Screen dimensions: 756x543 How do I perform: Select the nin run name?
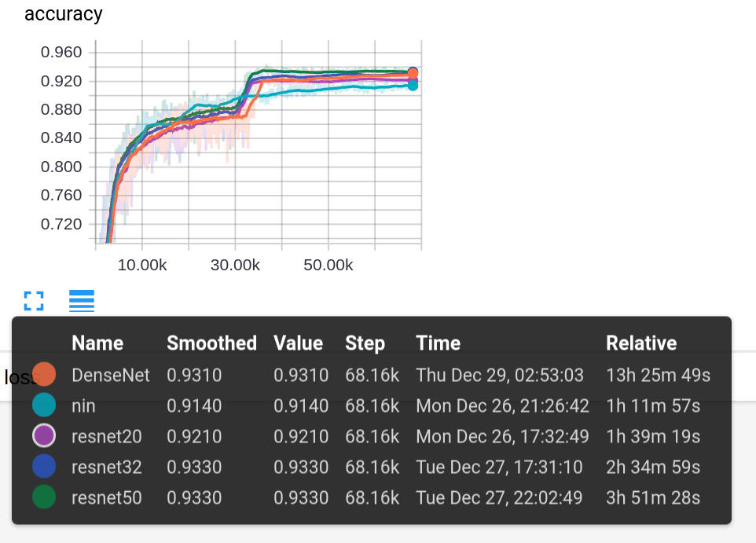[83, 406]
